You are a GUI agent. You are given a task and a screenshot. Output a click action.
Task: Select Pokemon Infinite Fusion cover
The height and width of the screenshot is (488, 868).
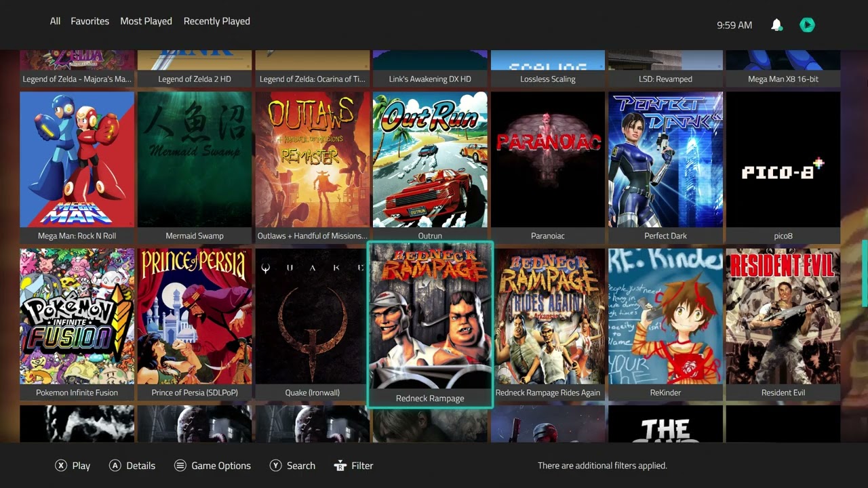point(77,317)
